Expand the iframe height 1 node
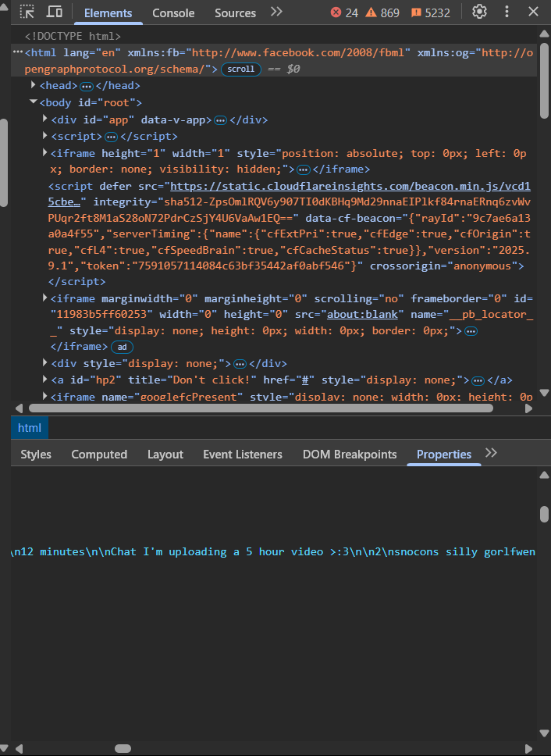Screen dimensions: 551x756 point(44,152)
